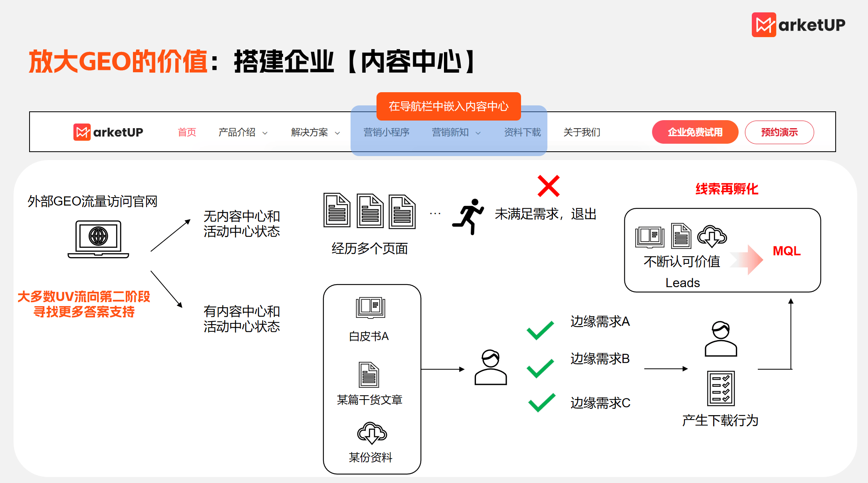Click the MarketUP logo in navigation bar
The image size is (868, 483).
(108, 132)
